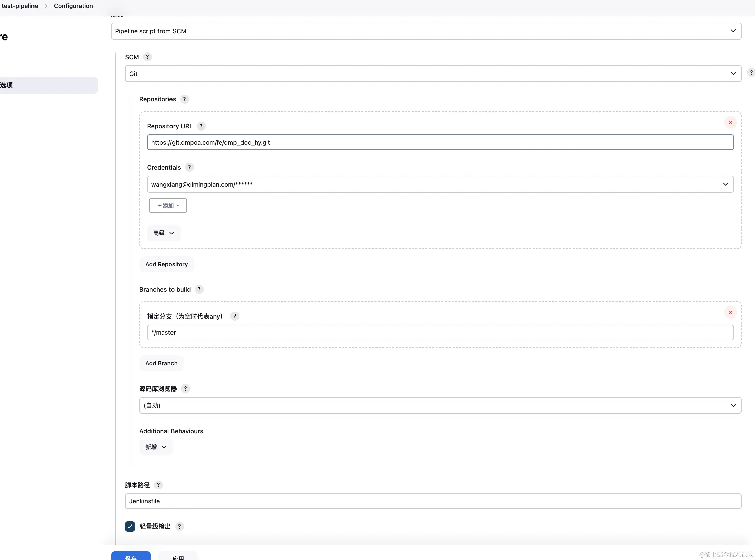Click the 新增 expander dropdown
Screen dimensions: 755x560
(x=155, y=446)
